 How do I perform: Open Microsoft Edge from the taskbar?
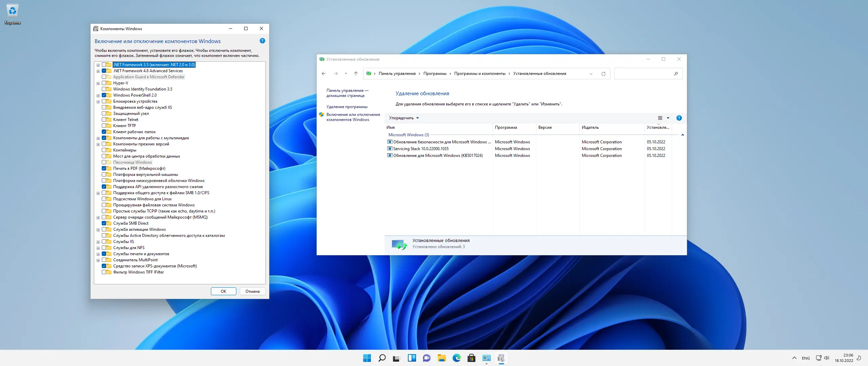tap(456, 358)
